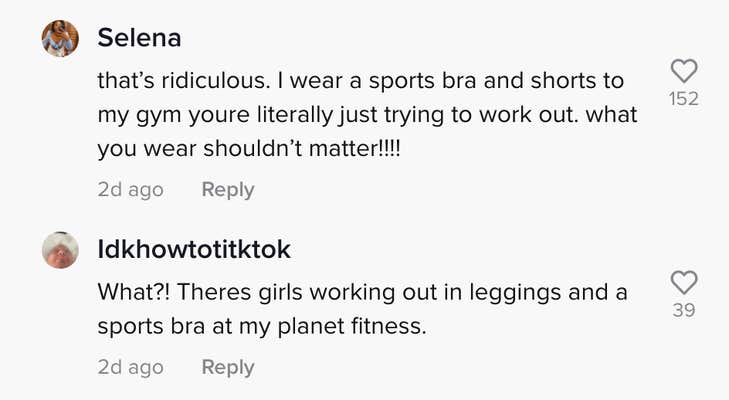Reply to Selena's comment
The height and width of the screenshot is (400, 729).
228,189
